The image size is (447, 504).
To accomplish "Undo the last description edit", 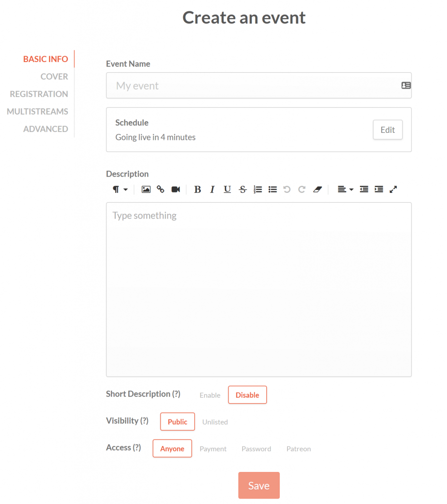I will pos(287,189).
